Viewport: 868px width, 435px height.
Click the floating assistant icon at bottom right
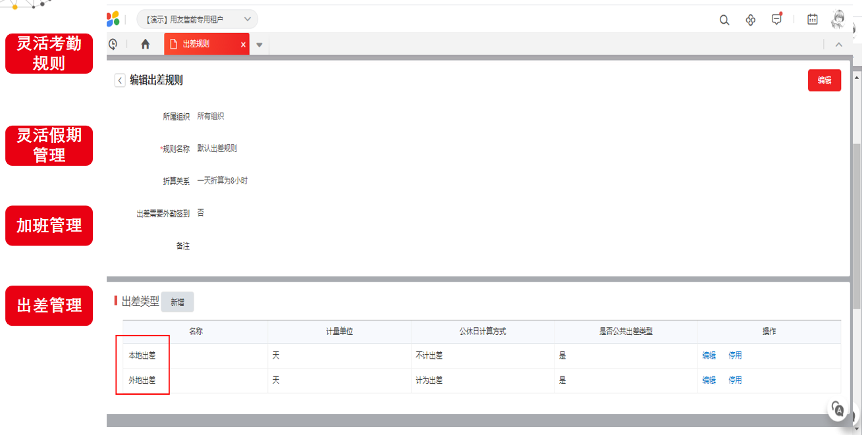point(838,409)
